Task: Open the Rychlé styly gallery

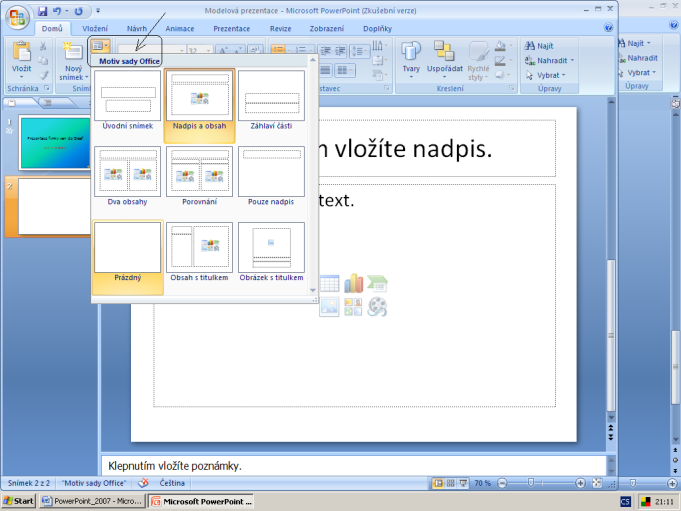Action: pos(478,60)
